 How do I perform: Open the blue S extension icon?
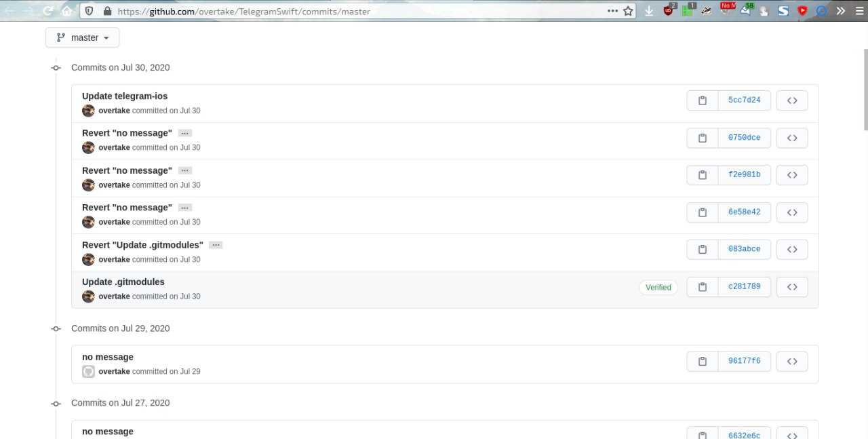783,11
